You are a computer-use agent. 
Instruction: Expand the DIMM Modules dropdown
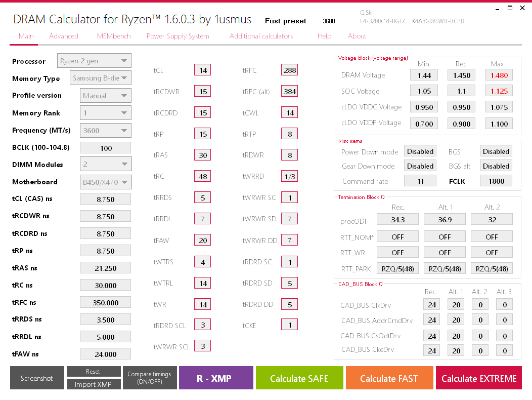pos(106,164)
